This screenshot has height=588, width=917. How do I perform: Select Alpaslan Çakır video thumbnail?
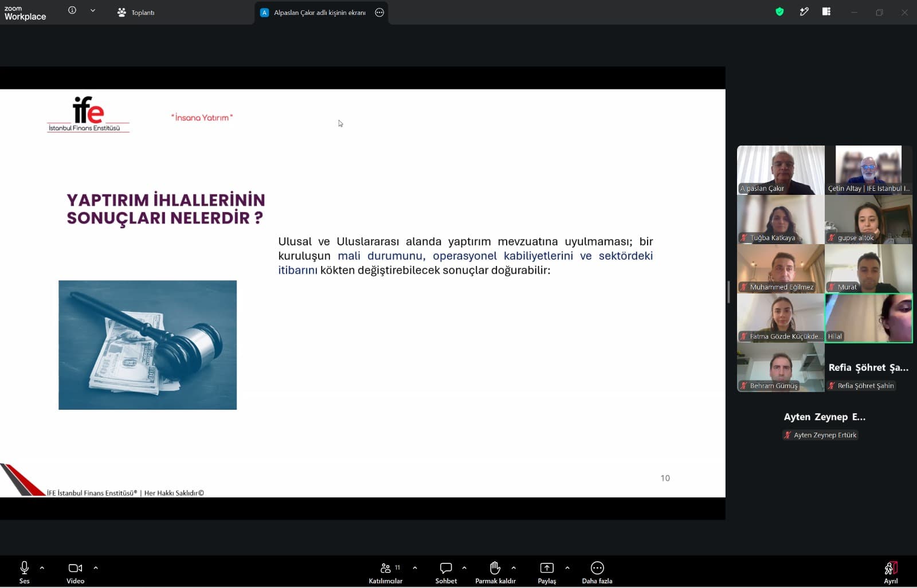tap(781, 170)
